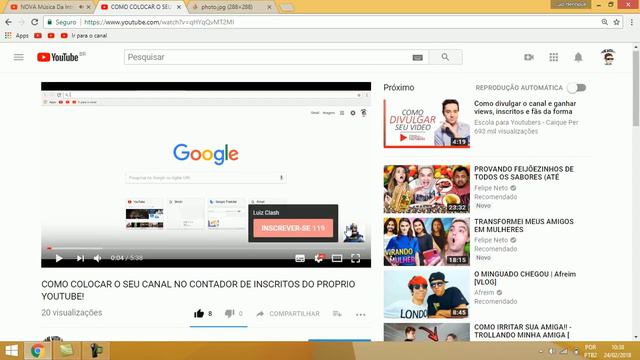This screenshot has height=360, width=640.
Task: Open PROVANDO FEIJÕEZINHOS video title link
Action: coord(524,173)
